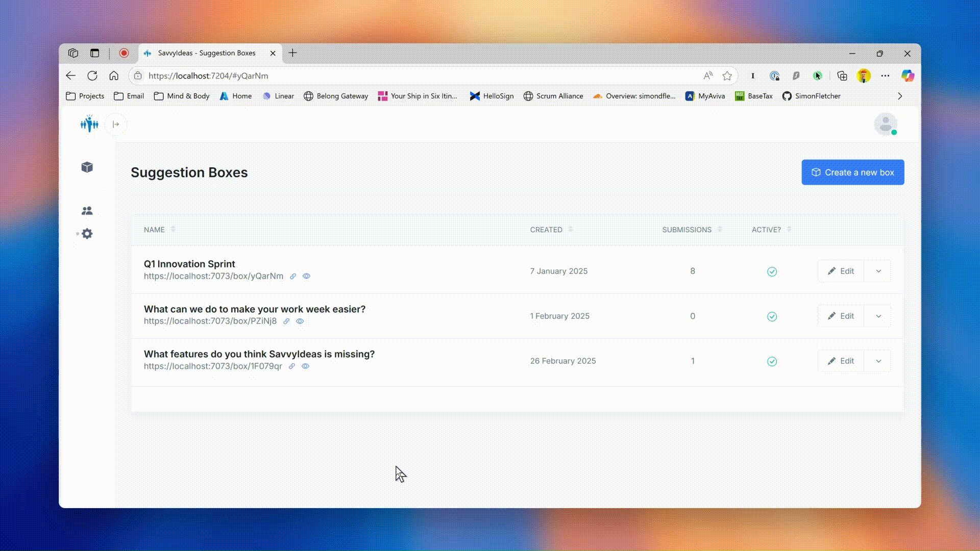Viewport: 980px width, 551px height.
Task: Expand the dropdown next to the last row's Edit button
Action: click(877, 361)
